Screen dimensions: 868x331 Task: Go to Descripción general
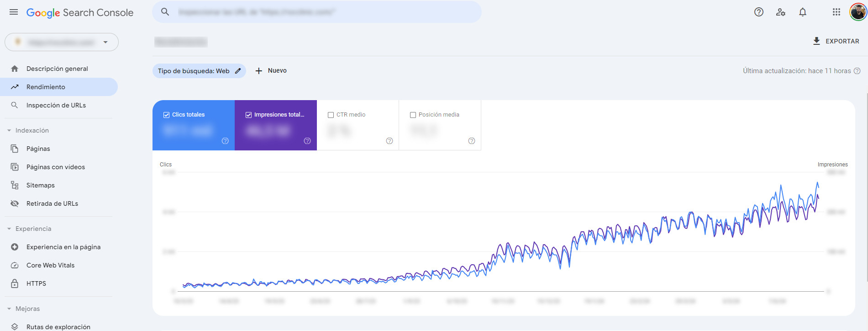pyautogui.click(x=57, y=69)
